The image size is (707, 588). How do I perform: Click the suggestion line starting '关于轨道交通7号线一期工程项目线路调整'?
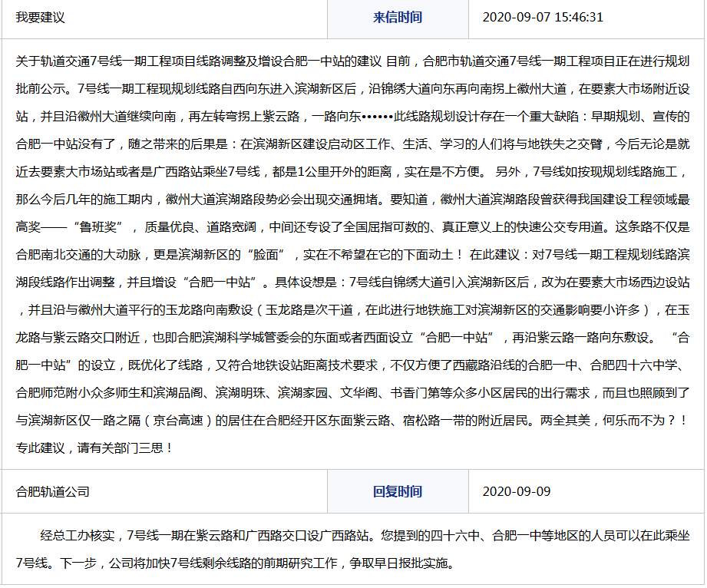point(352,61)
